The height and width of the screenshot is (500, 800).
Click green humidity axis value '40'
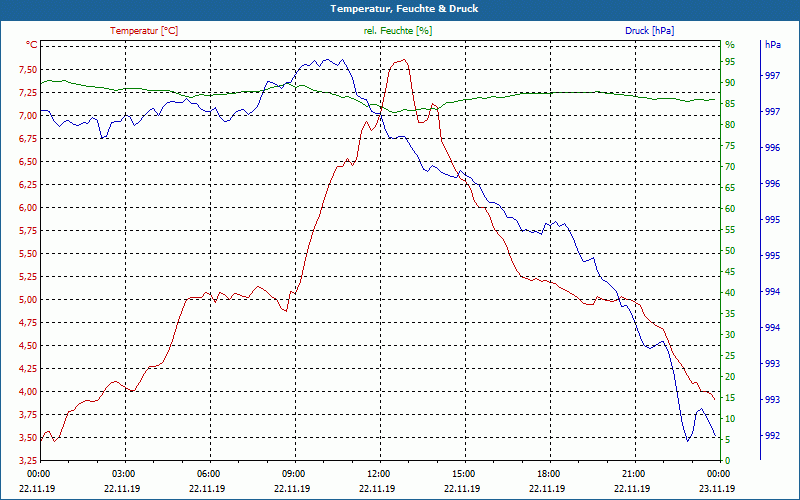pos(730,293)
